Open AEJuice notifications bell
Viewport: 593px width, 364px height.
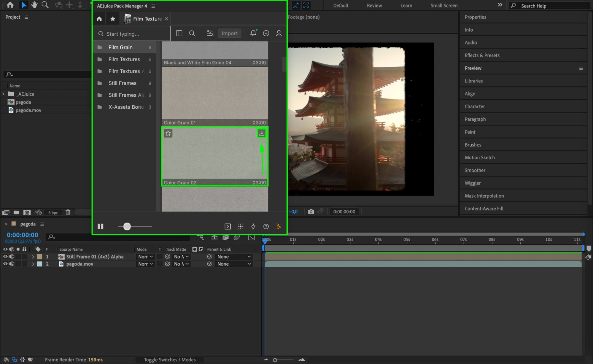click(253, 33)
